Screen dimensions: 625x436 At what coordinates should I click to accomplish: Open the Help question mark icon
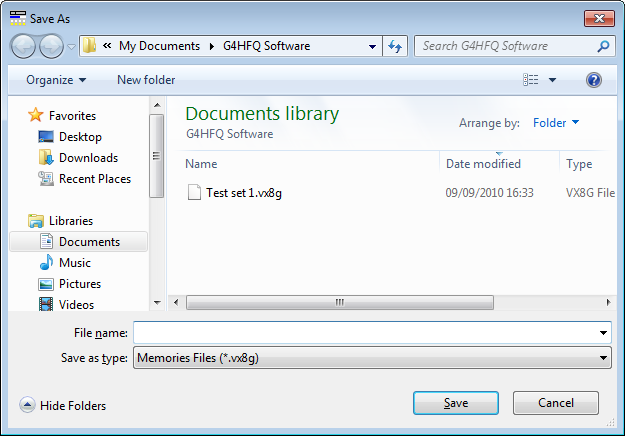click(x=594, y=80)
